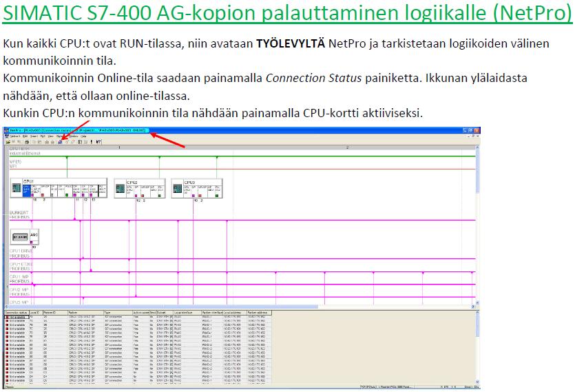Click the Connection status column header
This screenshot has height=392, width=575.
pyautogui.click(x=17, y=312)
